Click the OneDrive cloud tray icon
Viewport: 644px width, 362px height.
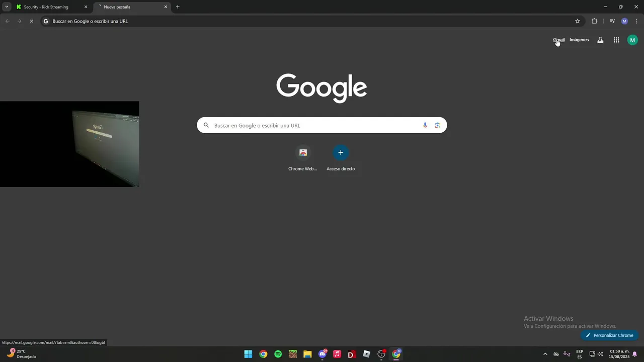click(x=556, y=354)
